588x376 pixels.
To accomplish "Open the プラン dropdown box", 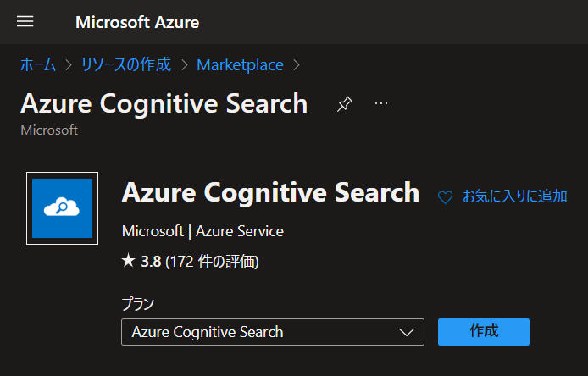I will [x=273, y=332].
